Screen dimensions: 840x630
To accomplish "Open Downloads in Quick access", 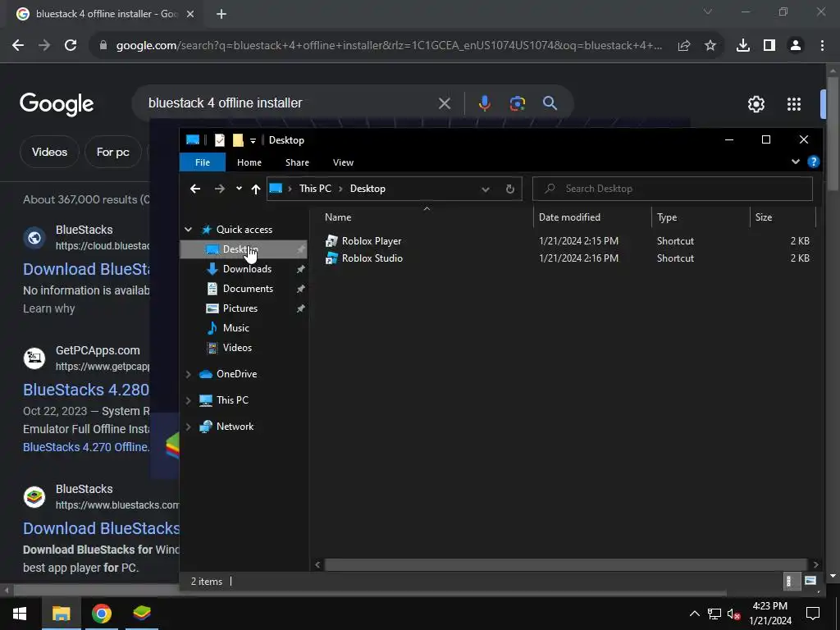I will [x=247, y=269].
